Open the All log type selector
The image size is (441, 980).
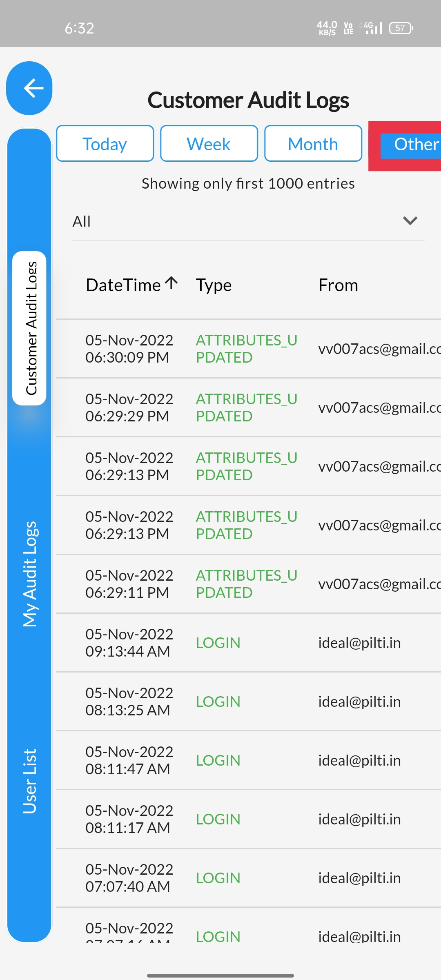248,221
